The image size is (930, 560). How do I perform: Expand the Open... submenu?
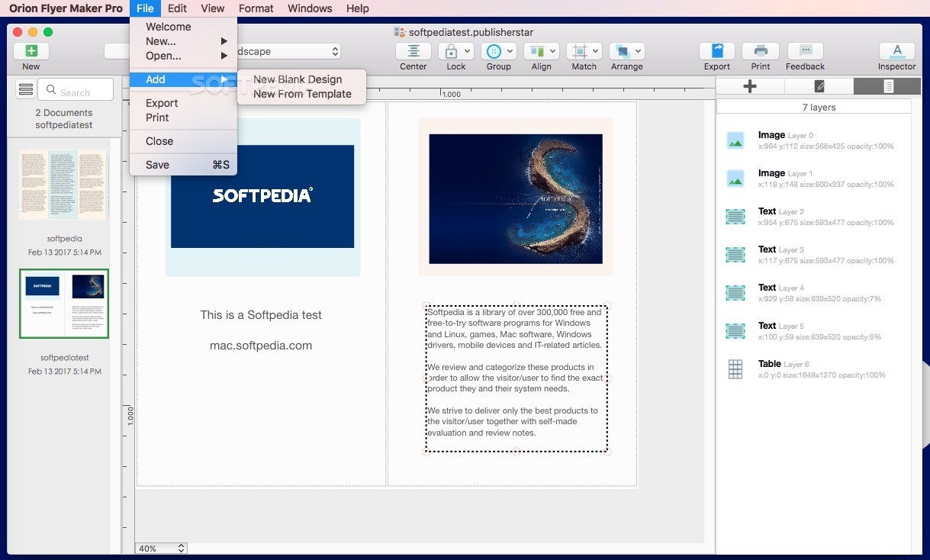point(184,56)
